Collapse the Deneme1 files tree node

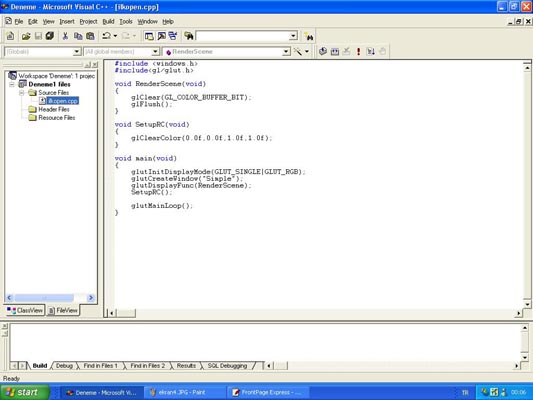(x=12, y=84)
